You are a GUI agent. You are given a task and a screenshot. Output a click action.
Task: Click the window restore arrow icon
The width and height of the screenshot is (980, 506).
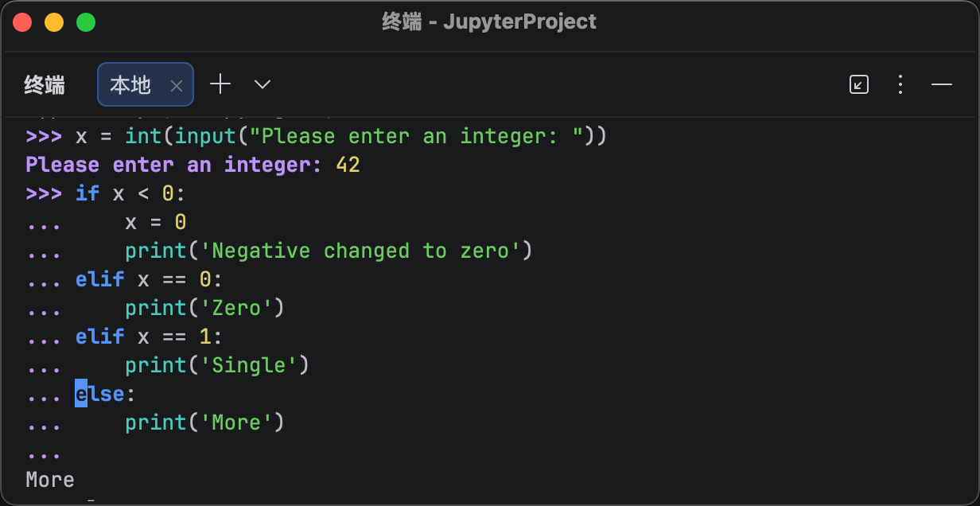(x=859, y=84)
